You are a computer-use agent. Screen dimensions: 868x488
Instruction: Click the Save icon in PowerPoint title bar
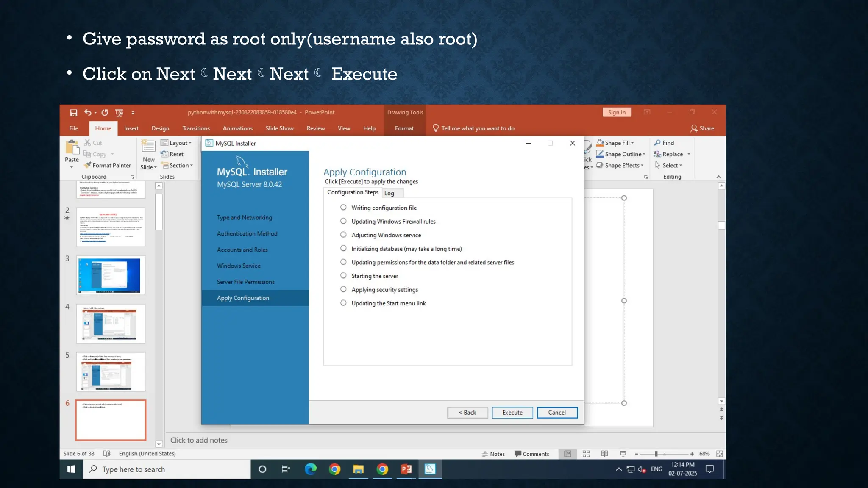click(74, 113)
